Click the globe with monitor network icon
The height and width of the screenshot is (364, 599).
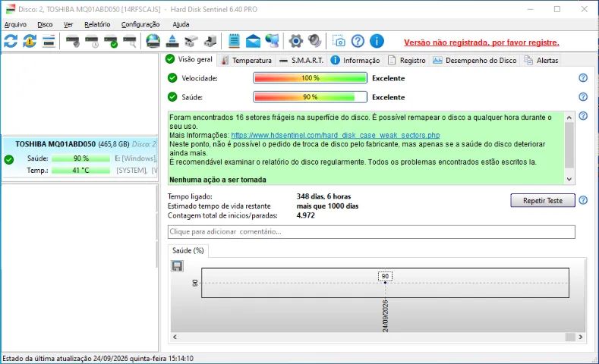point(272,41)
